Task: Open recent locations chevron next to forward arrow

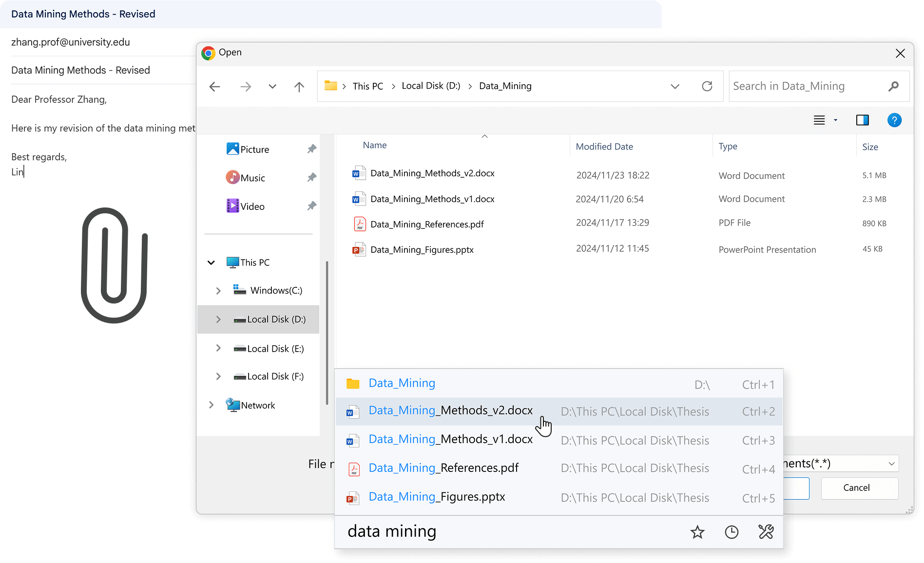Action: (272, 87)
